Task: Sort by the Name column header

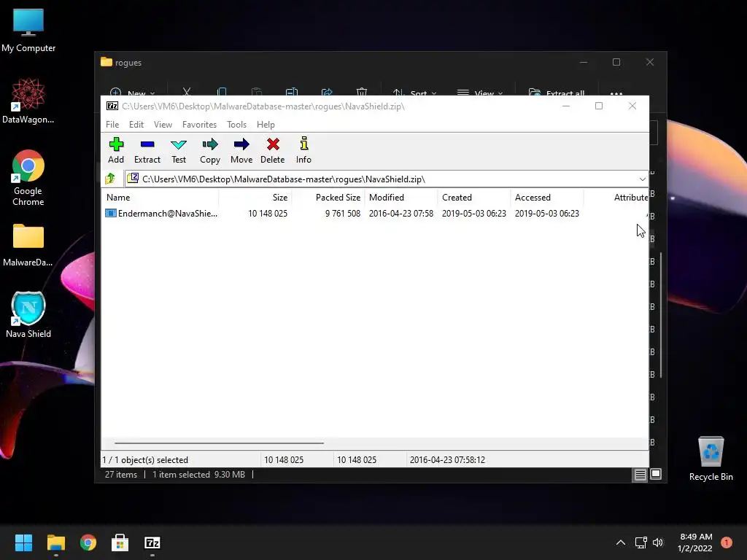Action: tap(160, 197)
